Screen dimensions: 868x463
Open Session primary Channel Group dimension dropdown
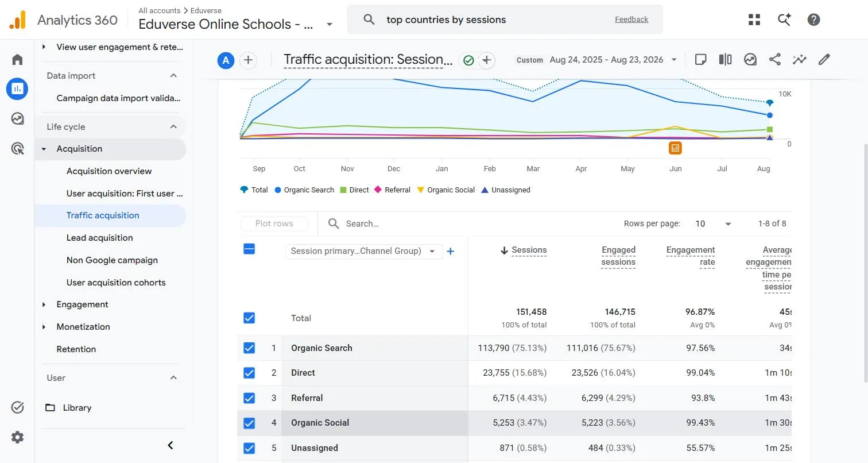(364, 251)
